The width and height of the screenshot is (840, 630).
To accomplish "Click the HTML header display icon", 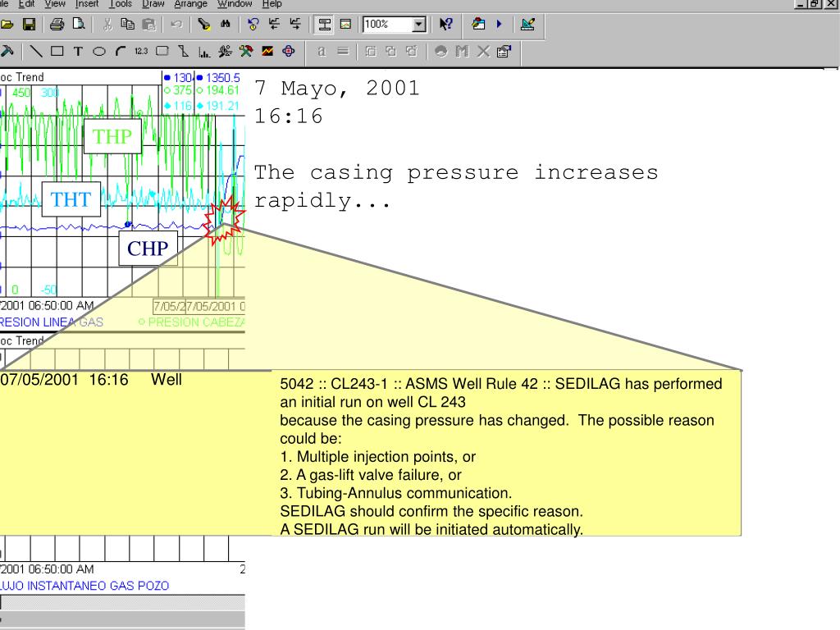I will click(x=324, y=24).
